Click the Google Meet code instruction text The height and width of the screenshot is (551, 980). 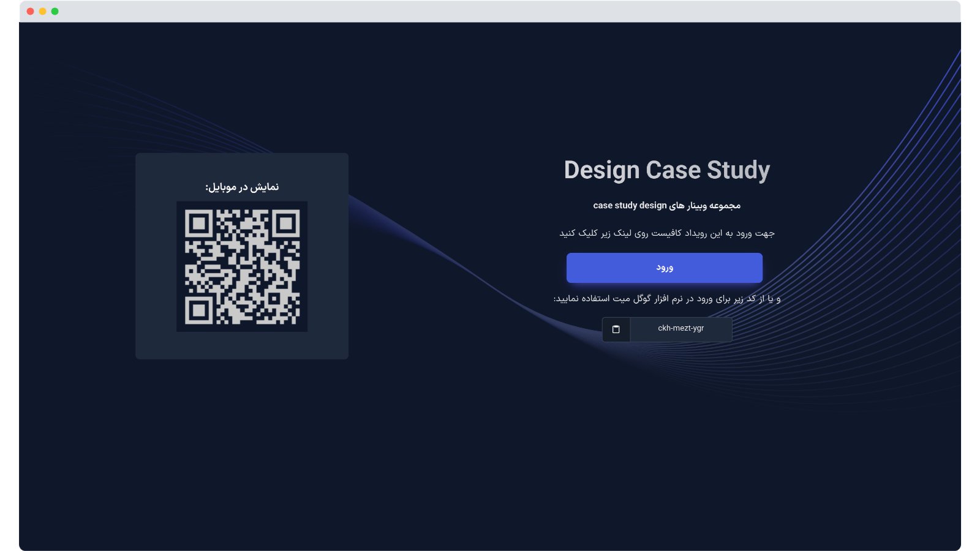666,299
